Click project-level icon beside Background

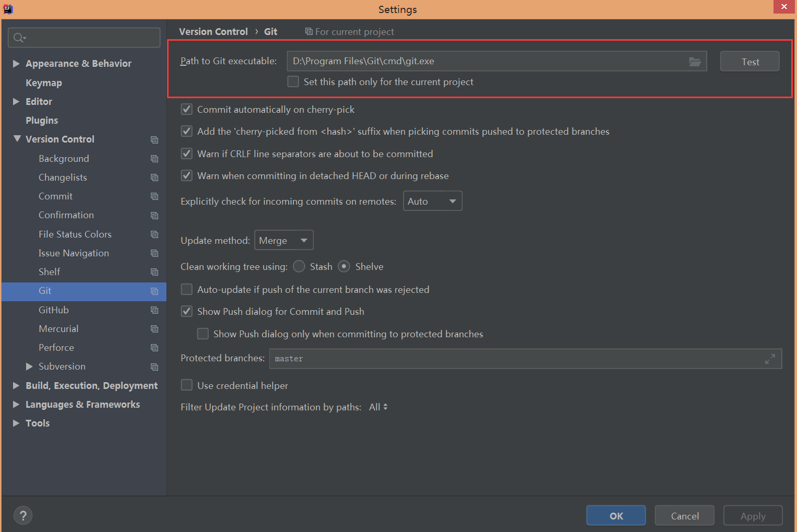point(154,159)
